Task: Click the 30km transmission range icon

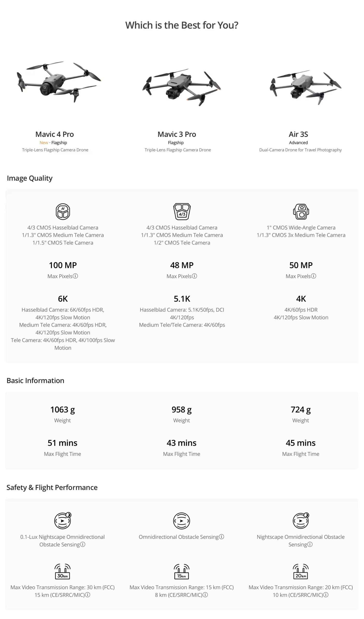Action: [62, 571]
